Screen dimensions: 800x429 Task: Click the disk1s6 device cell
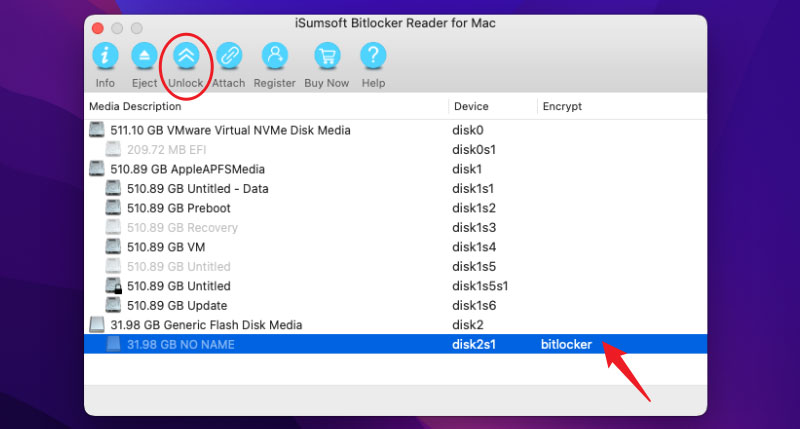[473, 306]
